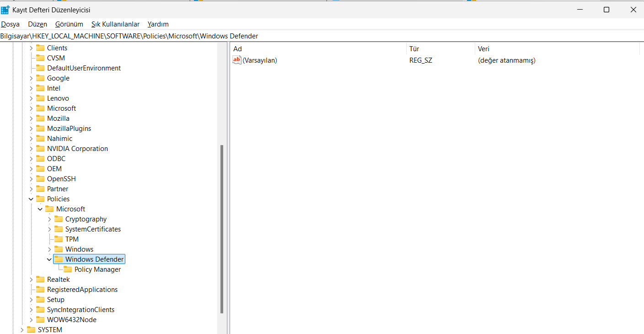
Task: Click the RegisteredApplications folder icon
Action: (40, 290)
